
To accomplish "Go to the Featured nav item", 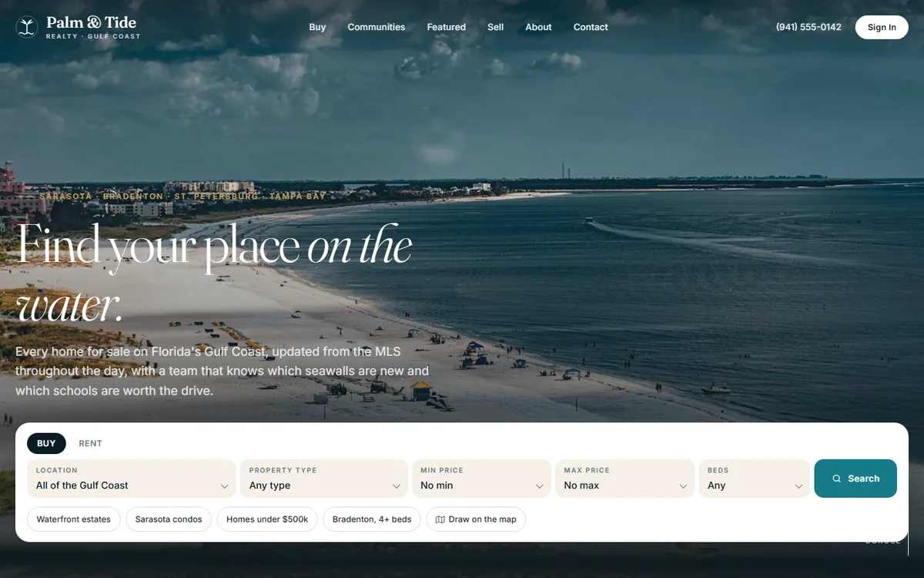I will pos(447,27).
